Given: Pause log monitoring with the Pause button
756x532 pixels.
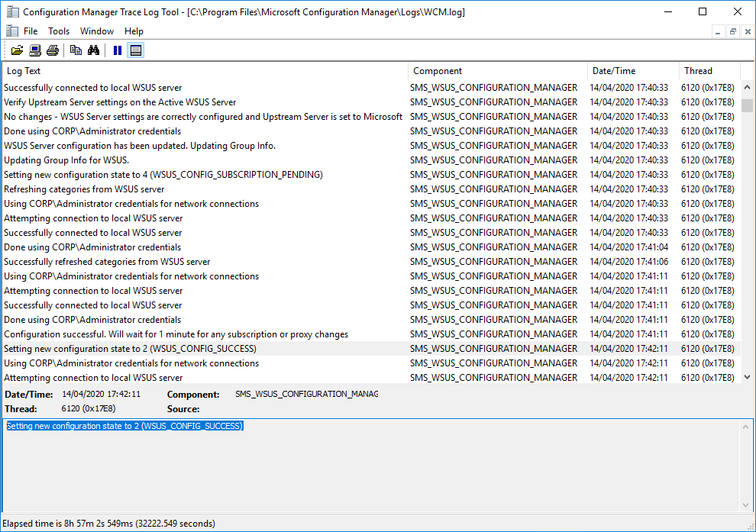Looking at the screenshot, I should pos(118,50).
